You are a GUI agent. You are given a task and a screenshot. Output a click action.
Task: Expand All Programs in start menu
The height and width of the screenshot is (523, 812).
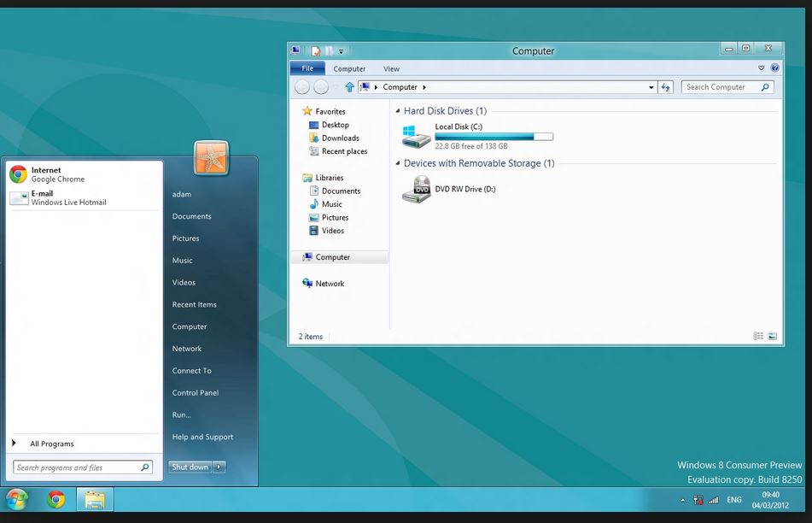point(83,444)
